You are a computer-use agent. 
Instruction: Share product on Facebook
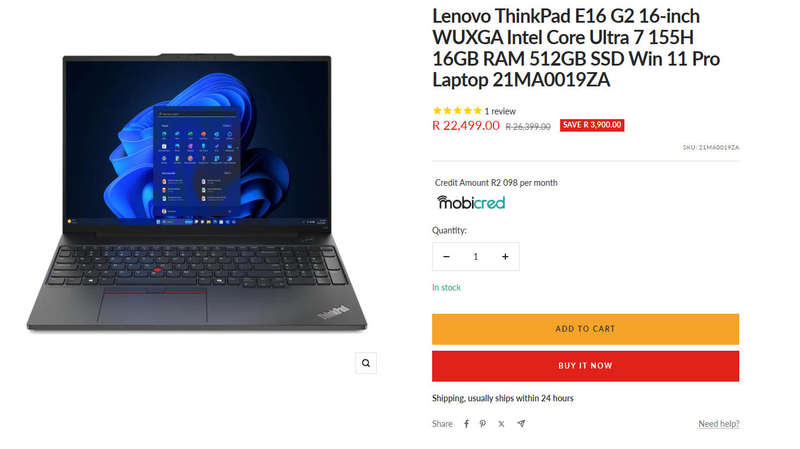(466, 423)
